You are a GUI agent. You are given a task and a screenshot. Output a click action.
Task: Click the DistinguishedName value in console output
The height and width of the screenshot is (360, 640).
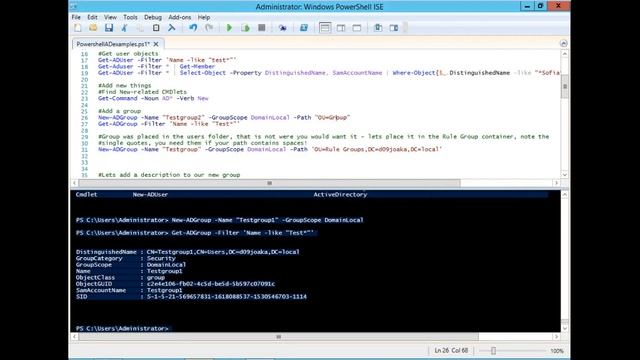pos(223,252)
